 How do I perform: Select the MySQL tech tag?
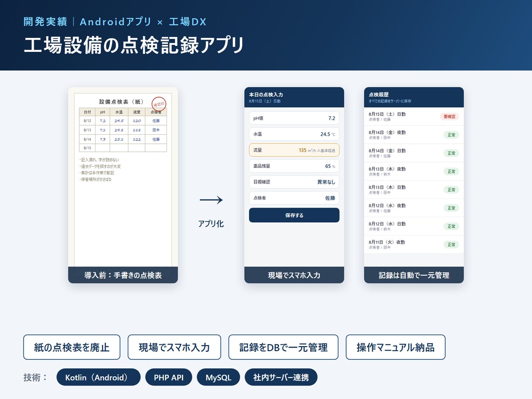point(218,377)
